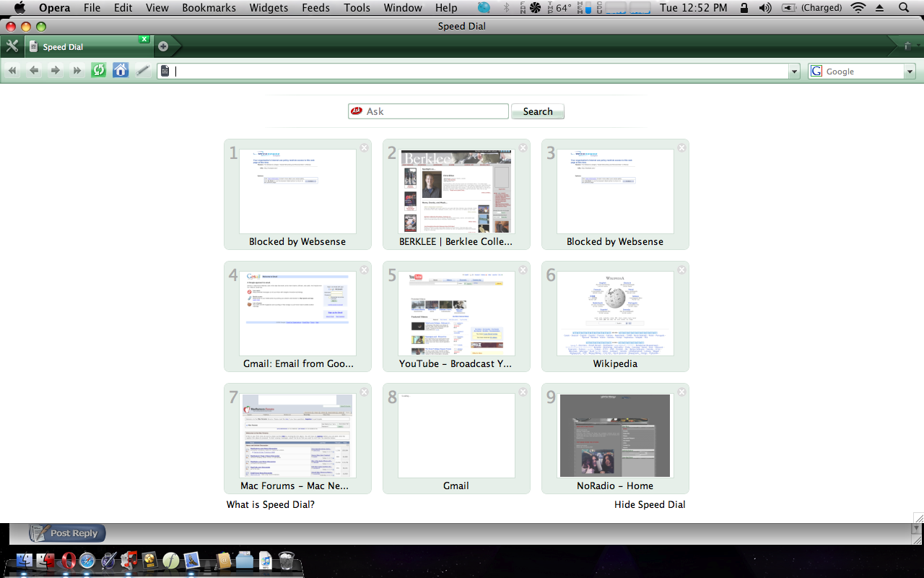The width and height of the screenshot is (924, 578).
Task: Open Speed Dial 5 YouTube thumbnail
Action: [456, 314]
